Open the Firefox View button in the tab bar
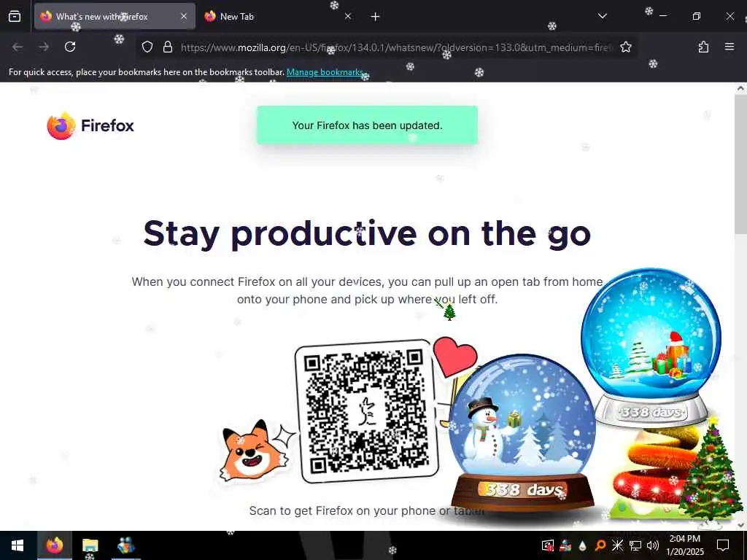Viewport: 747px width, 560px height. [x=15, y=17]
